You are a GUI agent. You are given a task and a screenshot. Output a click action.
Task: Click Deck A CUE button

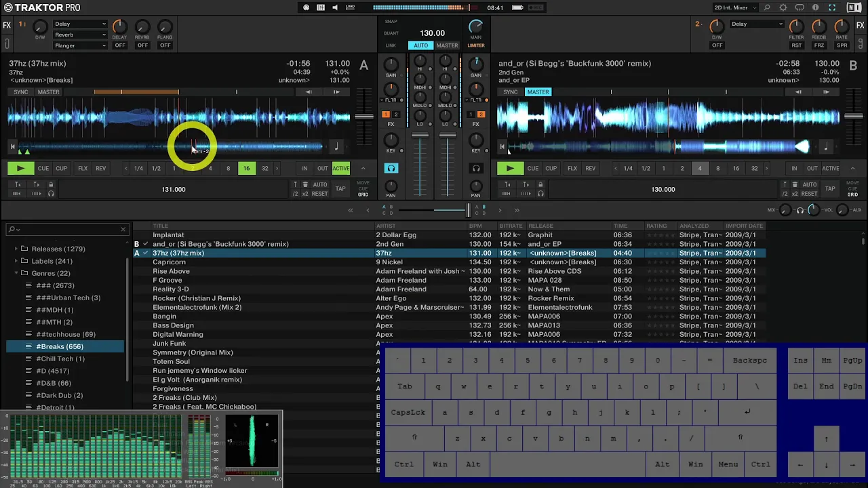coord(43,168)
